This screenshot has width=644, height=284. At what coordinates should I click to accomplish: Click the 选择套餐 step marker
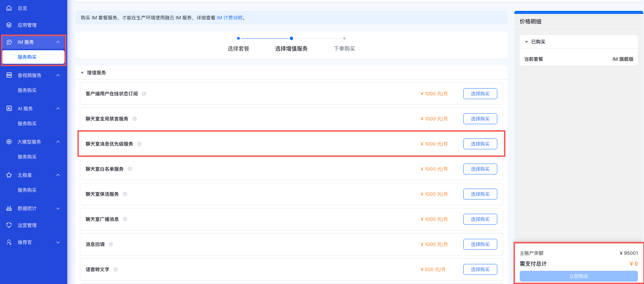[x=238, y=38]
